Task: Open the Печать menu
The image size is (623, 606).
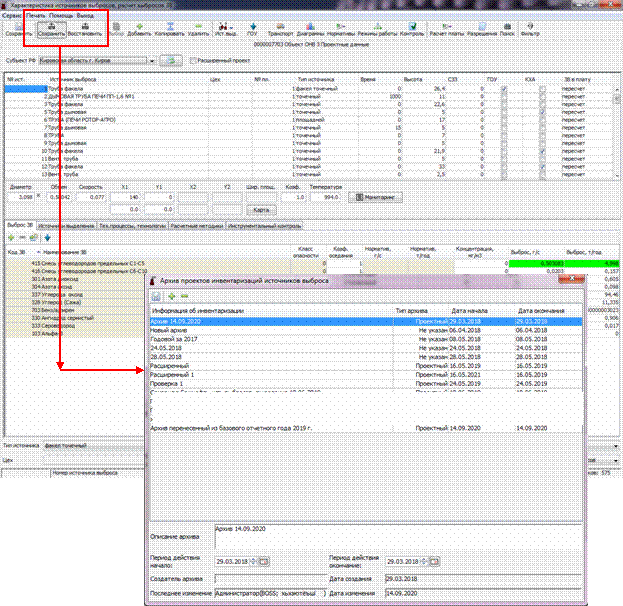Action: [38, 8]
